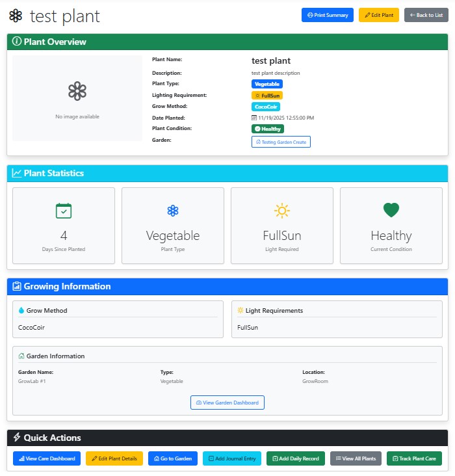Start Track Plant Care action
455x476 pixels.
tap(414, 458)
